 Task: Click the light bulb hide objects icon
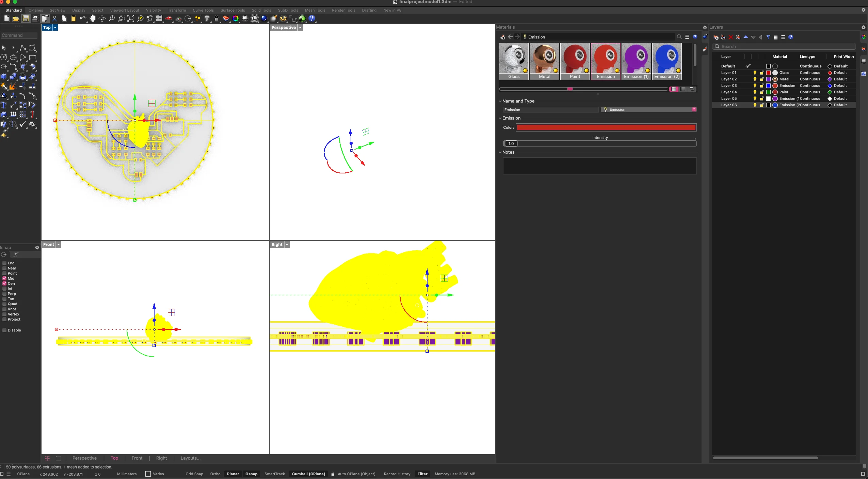tap(207, 19)
